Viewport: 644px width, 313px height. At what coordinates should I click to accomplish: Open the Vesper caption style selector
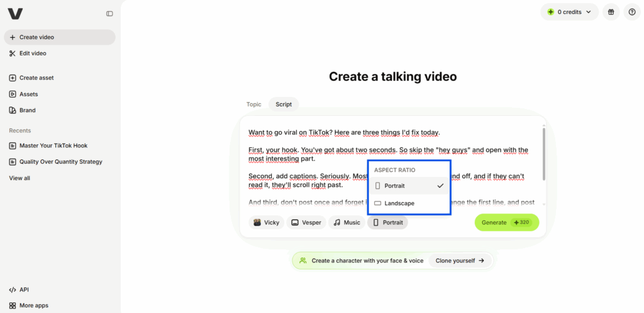point(306,222)
